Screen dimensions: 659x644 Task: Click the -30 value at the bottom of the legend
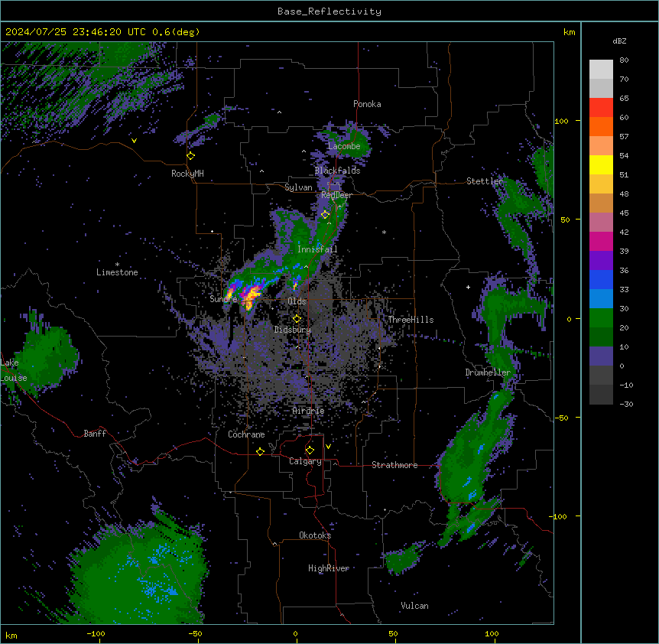pyautogui.click(x=626, y=404)
